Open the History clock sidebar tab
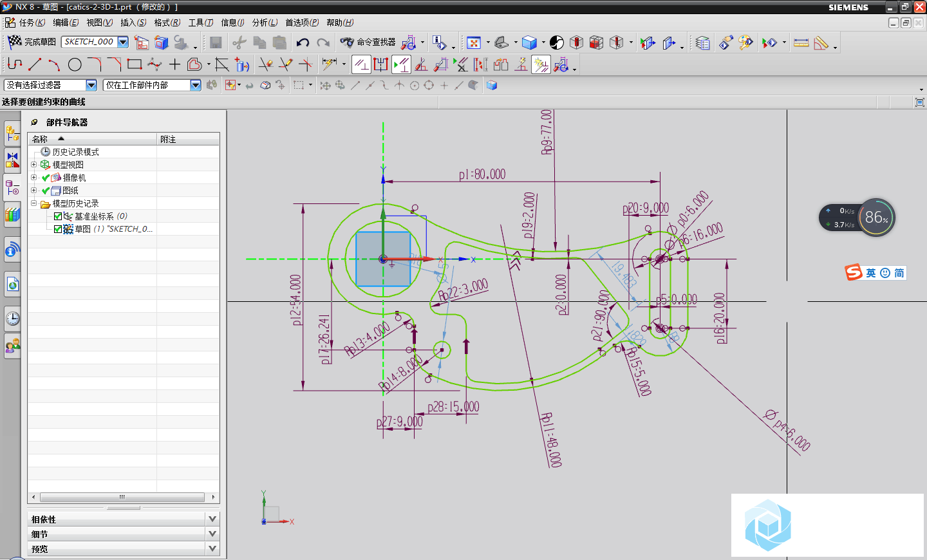The image size is (927, 560). pos(12,318)
